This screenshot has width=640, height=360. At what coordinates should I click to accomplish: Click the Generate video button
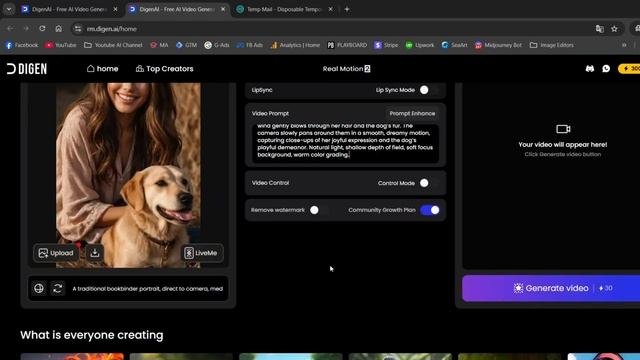click(551, 288)
